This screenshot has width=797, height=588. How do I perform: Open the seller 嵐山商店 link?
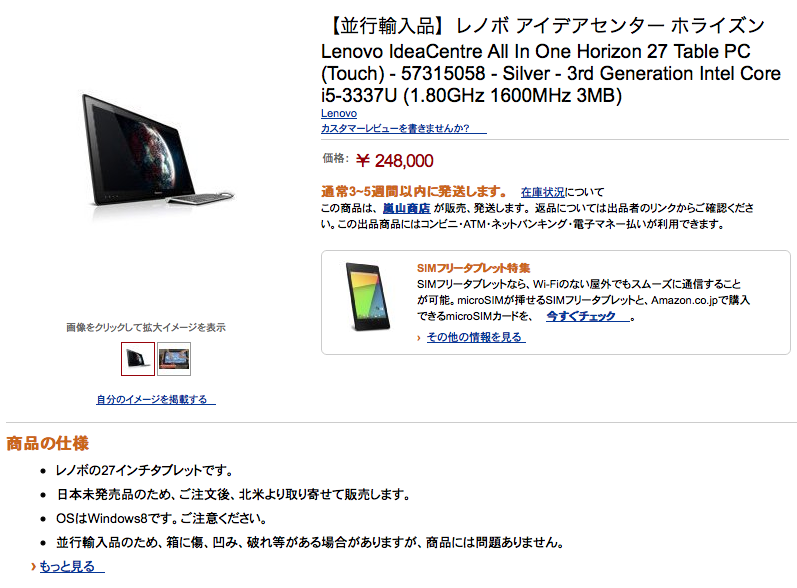tap(406, 208)
